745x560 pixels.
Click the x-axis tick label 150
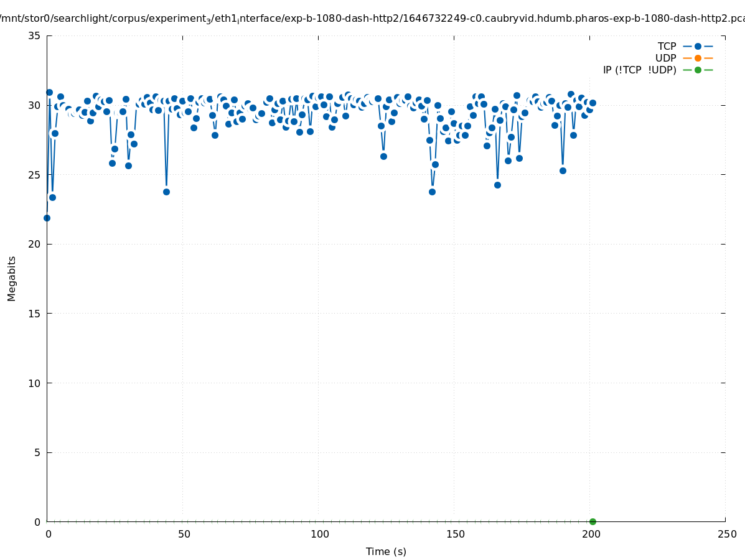(x=455, y=534)
